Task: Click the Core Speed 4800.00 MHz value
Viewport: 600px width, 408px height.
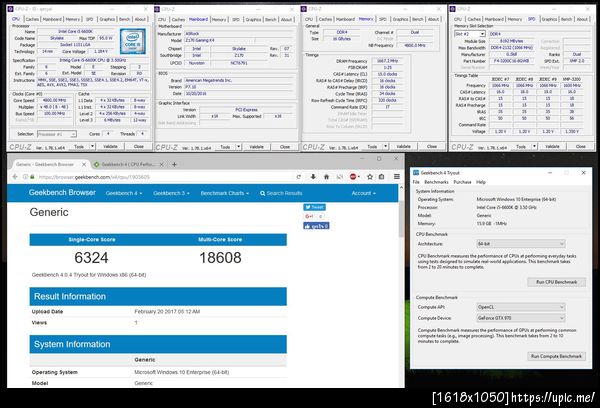Action: tap(55, 100)
